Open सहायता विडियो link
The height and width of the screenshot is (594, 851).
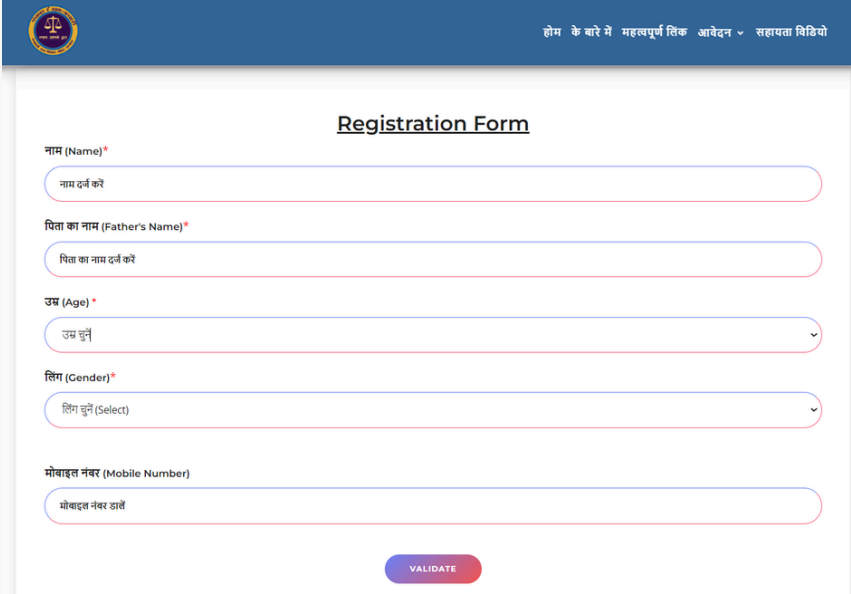coord(791,32)
